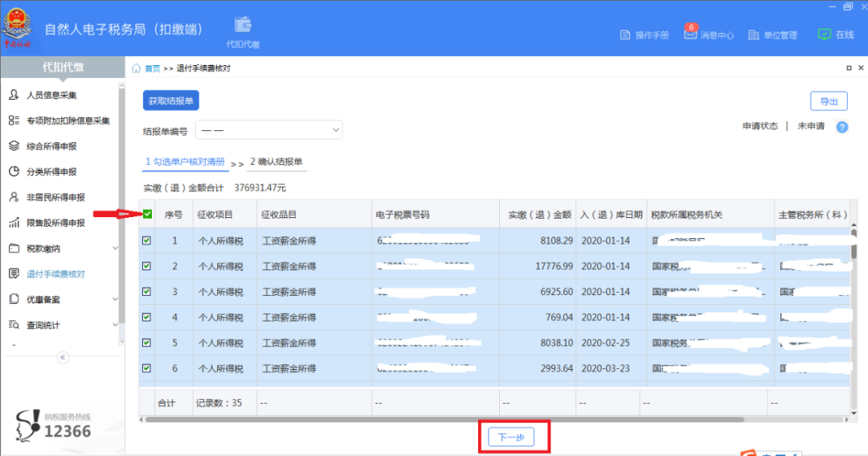Open the 操作手册 manual icon
Screen dimensions: 868x456
click(x=625, y=35)
